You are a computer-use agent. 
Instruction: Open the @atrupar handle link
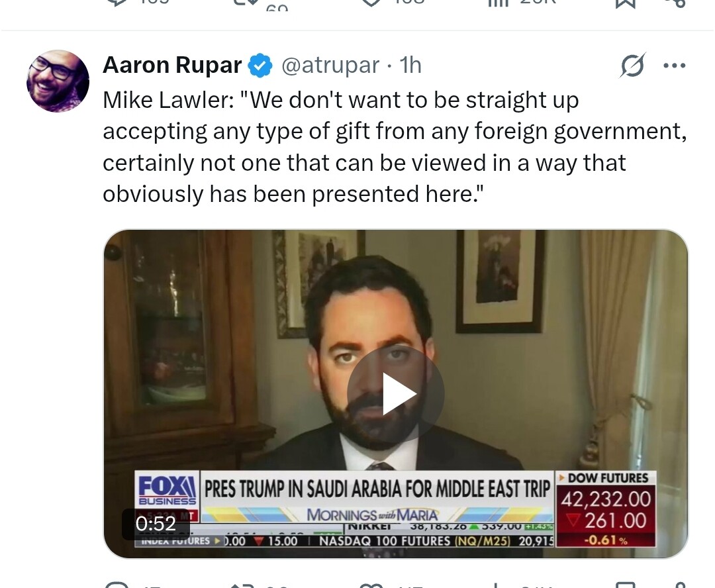point(330,66)
